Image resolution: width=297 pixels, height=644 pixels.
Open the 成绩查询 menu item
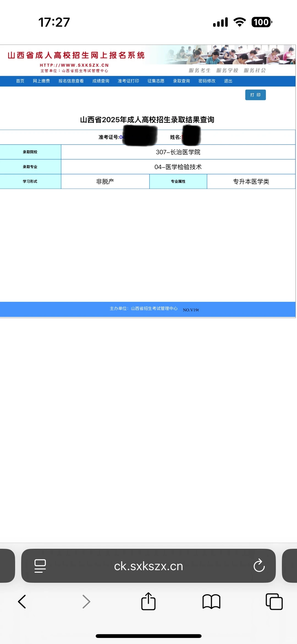pos(101,81)
